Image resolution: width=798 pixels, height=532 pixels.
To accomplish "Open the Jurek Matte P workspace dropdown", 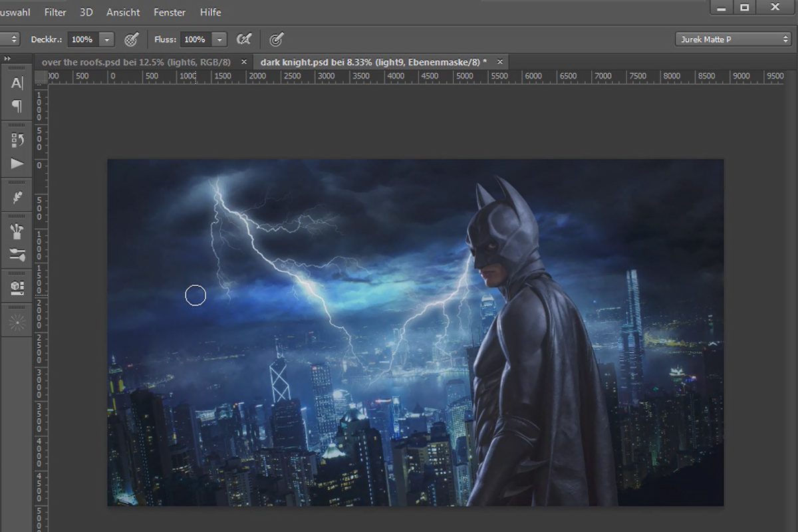I will coord(733,39).
